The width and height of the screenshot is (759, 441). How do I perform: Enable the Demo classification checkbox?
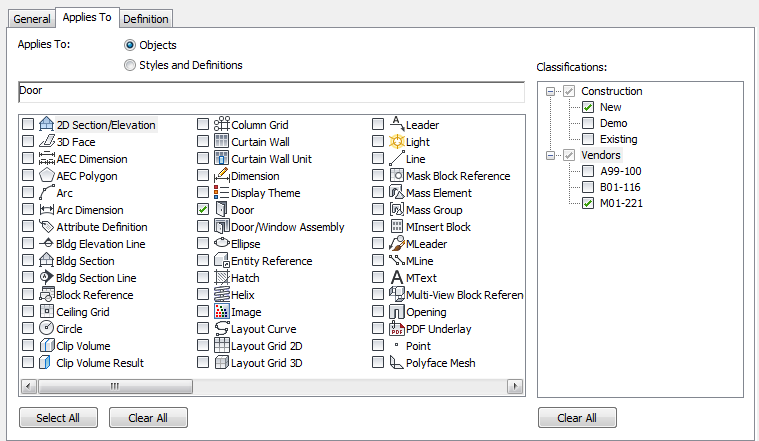tap(588, 123)
